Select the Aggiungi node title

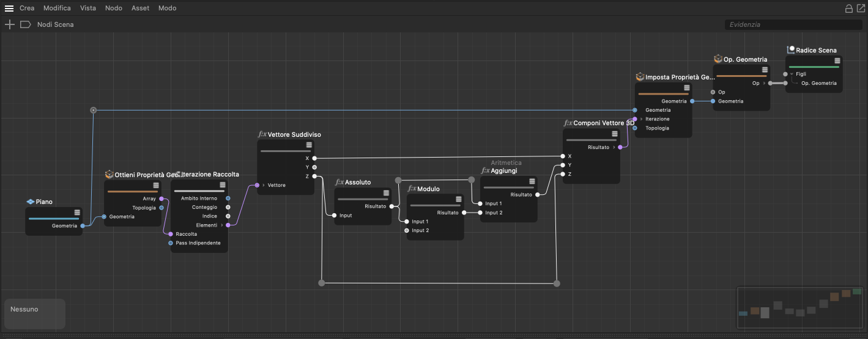[504, 171]
